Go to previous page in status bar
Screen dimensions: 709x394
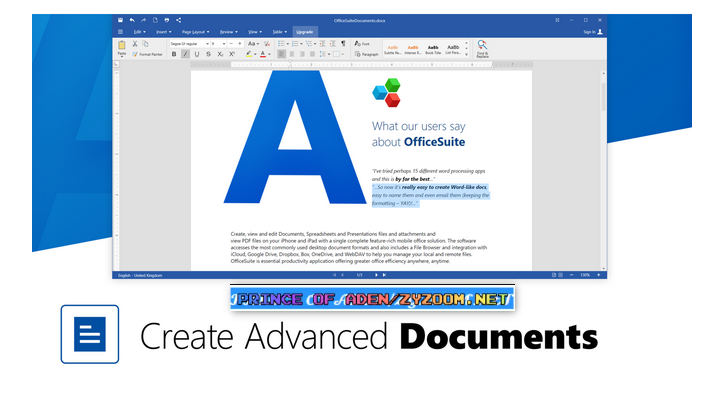pyautogui.click(x=343, y=275)
